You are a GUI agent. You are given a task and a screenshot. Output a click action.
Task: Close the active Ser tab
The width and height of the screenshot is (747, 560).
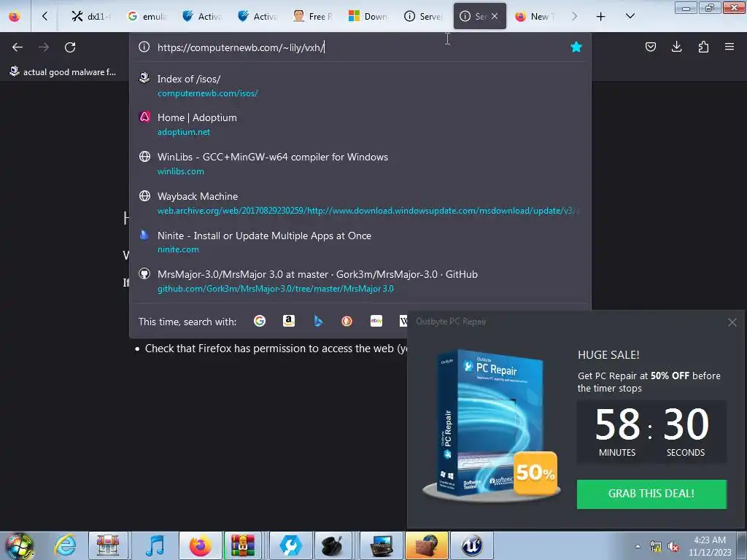coord(495,16)
